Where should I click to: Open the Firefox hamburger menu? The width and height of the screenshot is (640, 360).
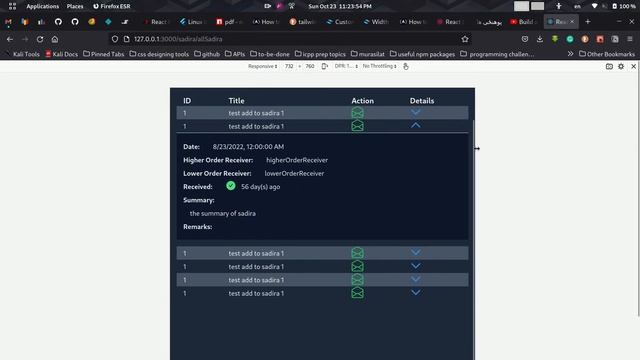point(630,39)
